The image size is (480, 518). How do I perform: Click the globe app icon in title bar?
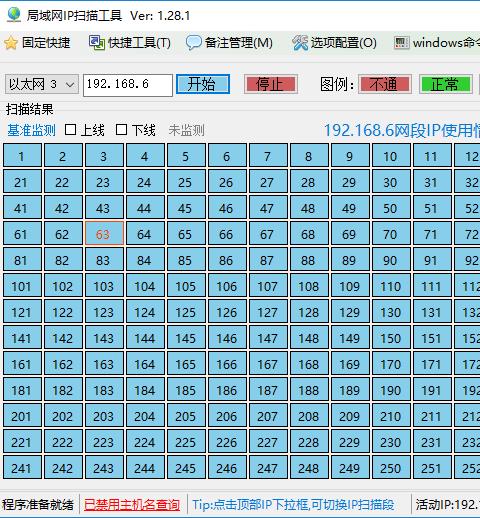[14, 15]
